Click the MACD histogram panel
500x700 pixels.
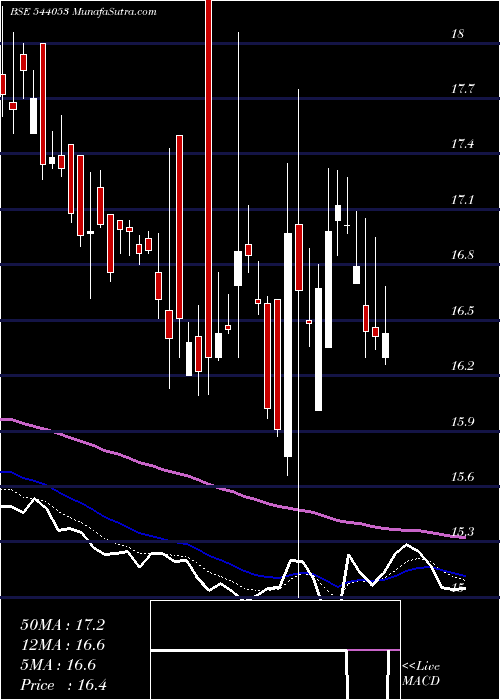275,650
